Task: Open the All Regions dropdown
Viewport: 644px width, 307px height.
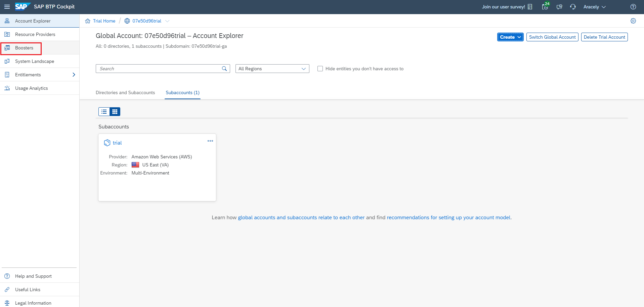Action: click(272, 69)
